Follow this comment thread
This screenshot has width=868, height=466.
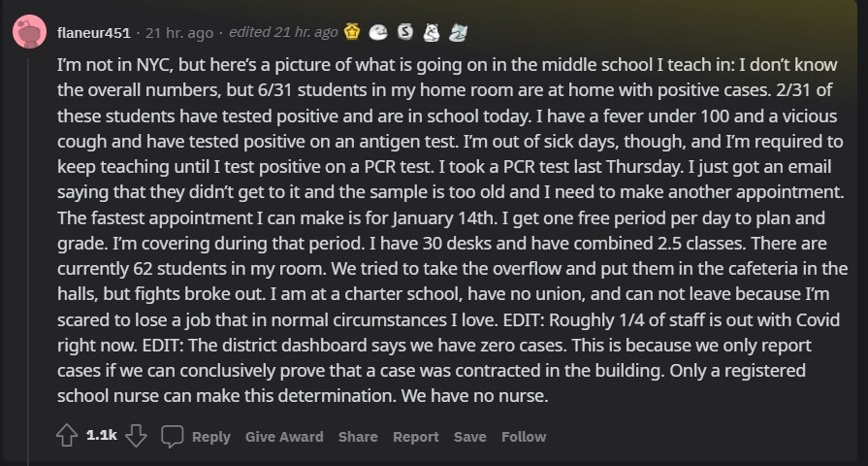click(524, 437)
